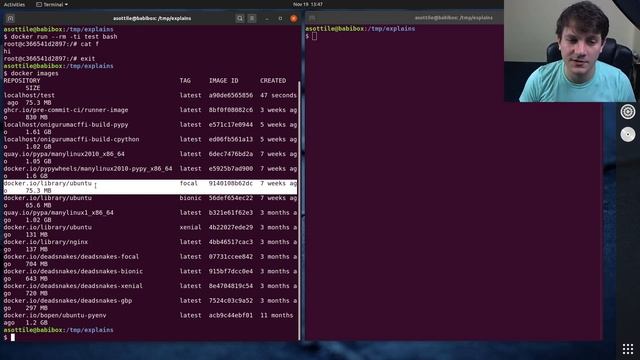Select 'localhost/onigurumacffi-build-pypy' text
Image resolution: width=640 pixels, height=360 pixels.
[66, 125]
